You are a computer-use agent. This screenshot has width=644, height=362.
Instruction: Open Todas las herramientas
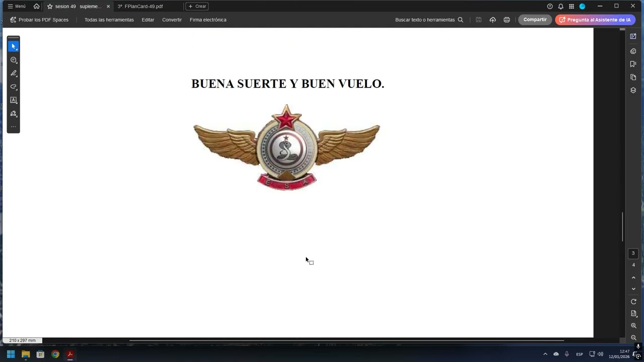[109, 20]
